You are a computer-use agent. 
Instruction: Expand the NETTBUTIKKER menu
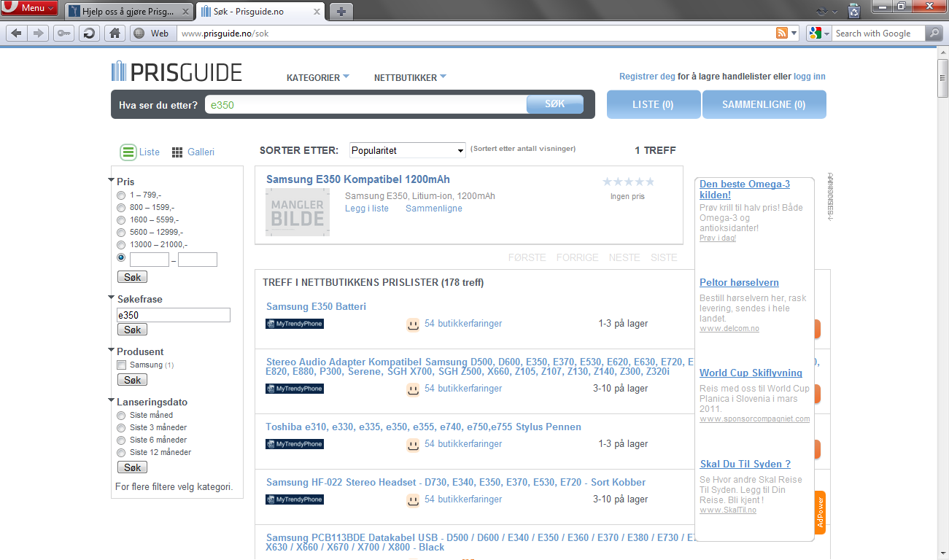pos(410,77)
